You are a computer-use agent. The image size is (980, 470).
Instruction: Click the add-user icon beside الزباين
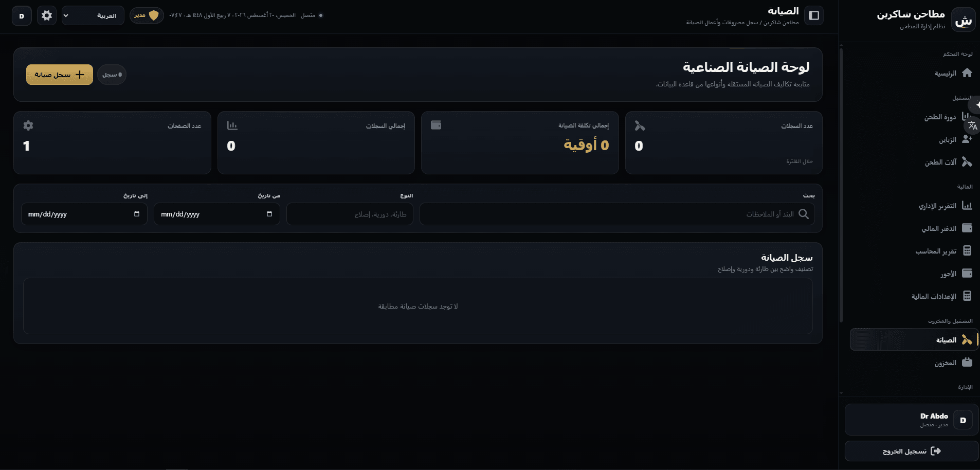coord(967,139)
